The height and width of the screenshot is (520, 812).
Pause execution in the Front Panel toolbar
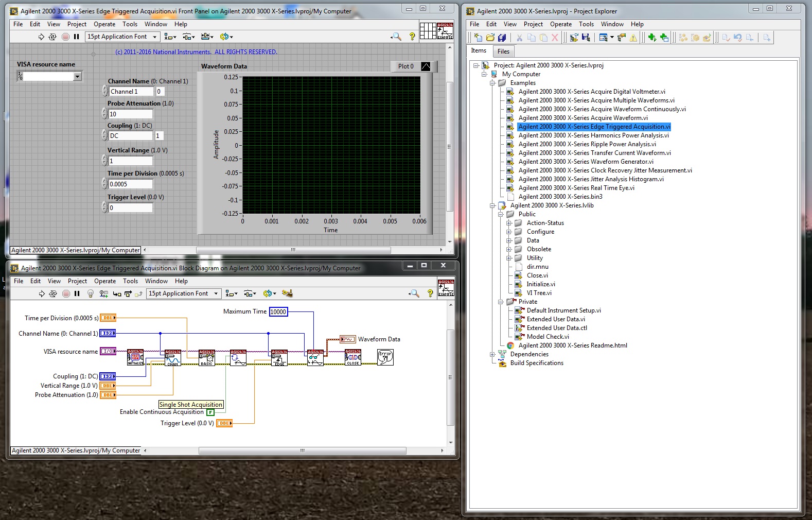click(x=77, y=37)
